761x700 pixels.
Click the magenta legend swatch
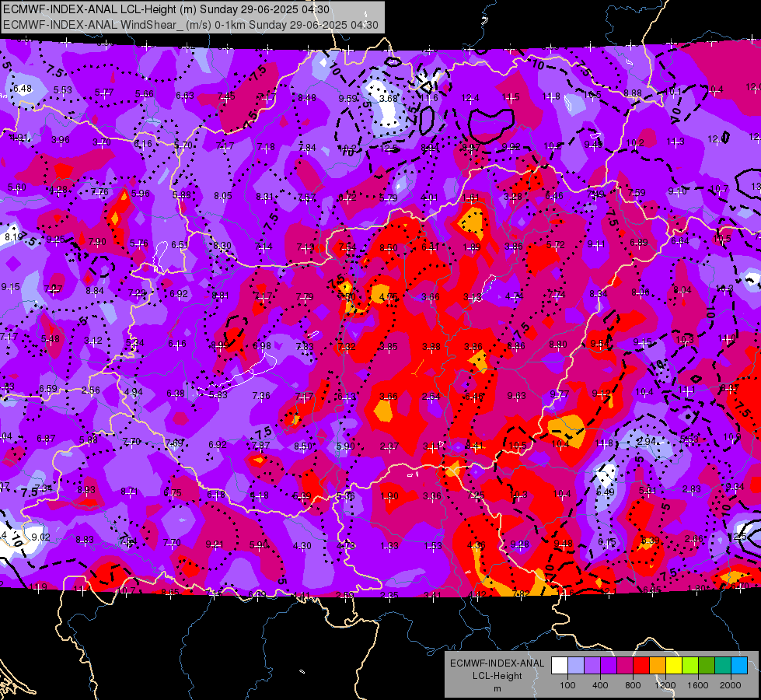625,666
